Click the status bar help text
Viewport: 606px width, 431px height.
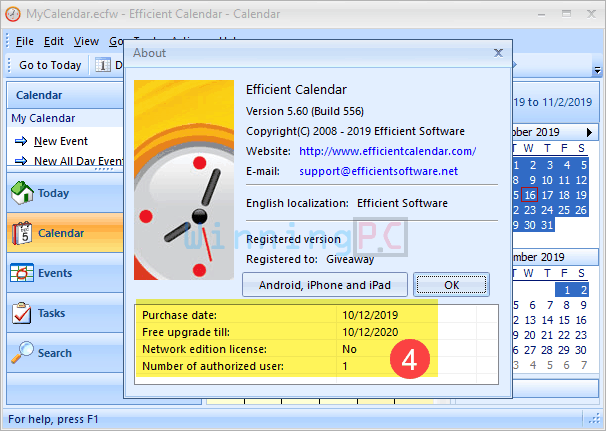coord(53,419)
